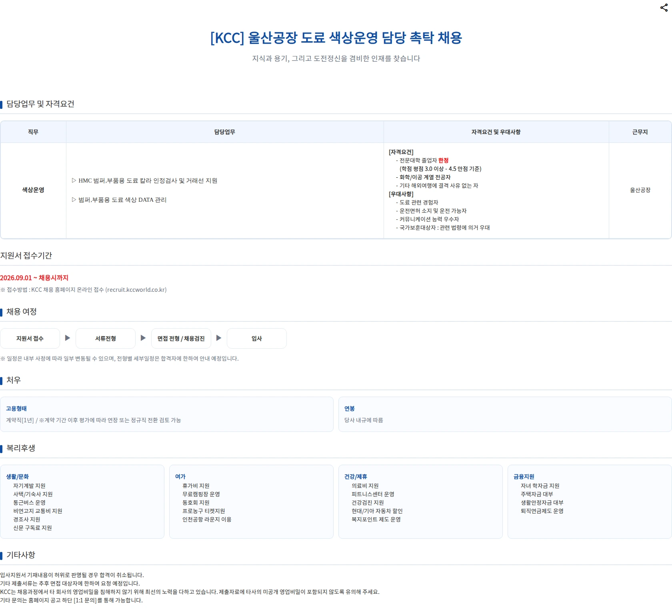Click 커뮤니케이션 능력 우수자
Viewport: 672px width, 616px height.
pyautogui.click(x=427, y=219)
